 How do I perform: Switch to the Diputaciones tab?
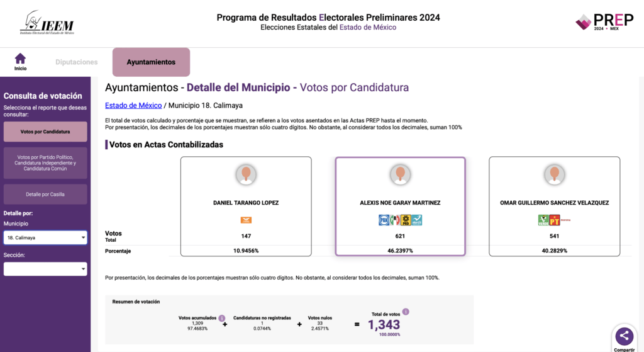tap(77, 62)
